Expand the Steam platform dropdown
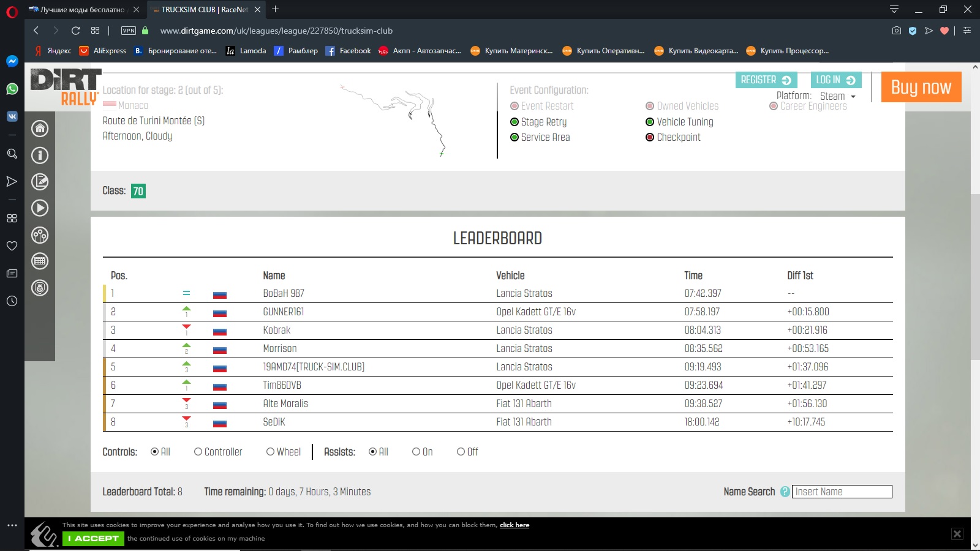980x551 pixels. [837, 96]
